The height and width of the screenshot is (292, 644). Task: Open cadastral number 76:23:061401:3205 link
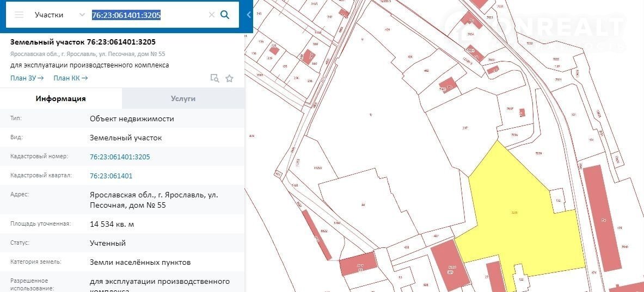pos(120,157)
